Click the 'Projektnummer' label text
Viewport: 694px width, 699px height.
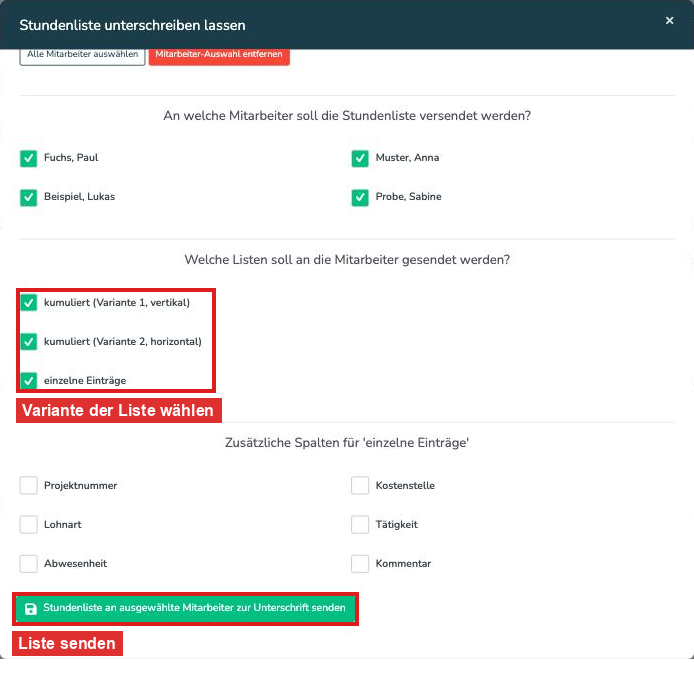pyautogui.click(x=80, y=485)
